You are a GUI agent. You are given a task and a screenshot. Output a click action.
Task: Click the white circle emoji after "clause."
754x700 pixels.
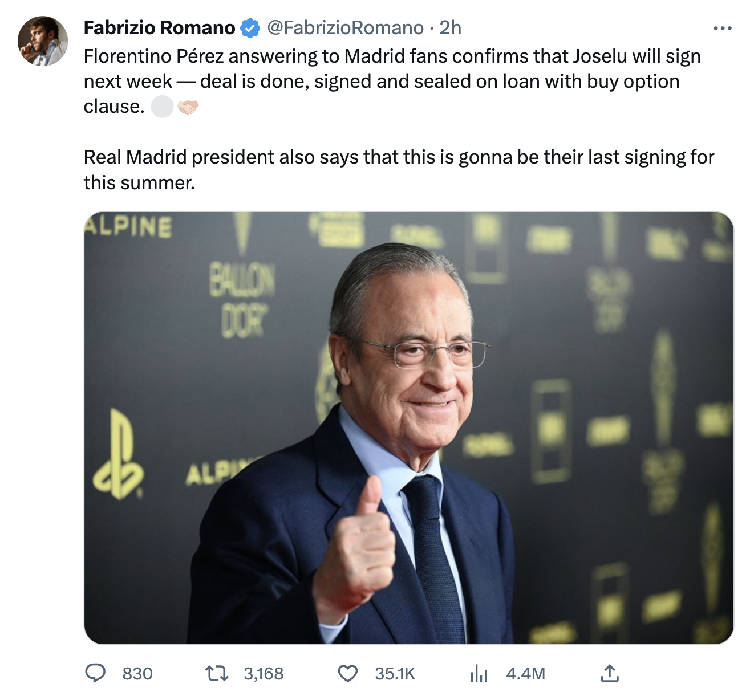162,107
